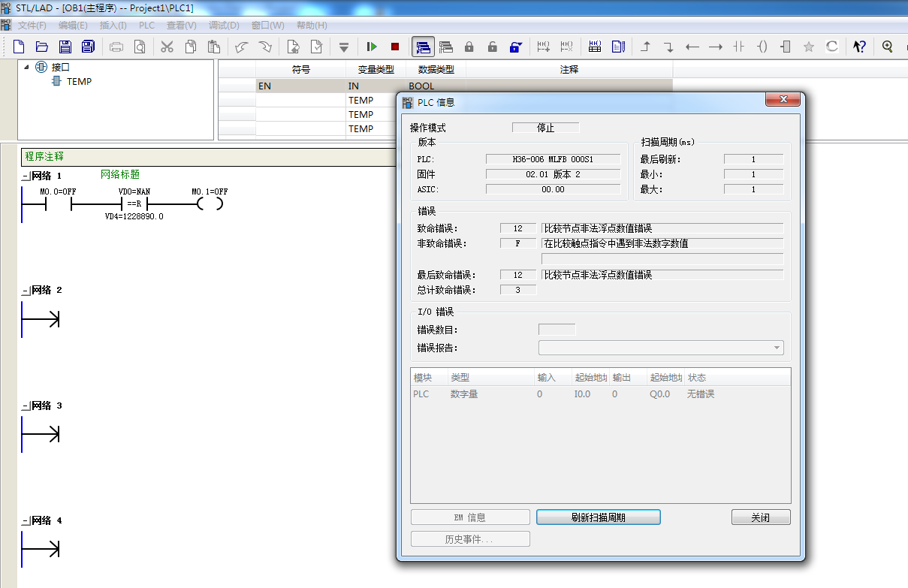Click the blue document notes icon

618,47
